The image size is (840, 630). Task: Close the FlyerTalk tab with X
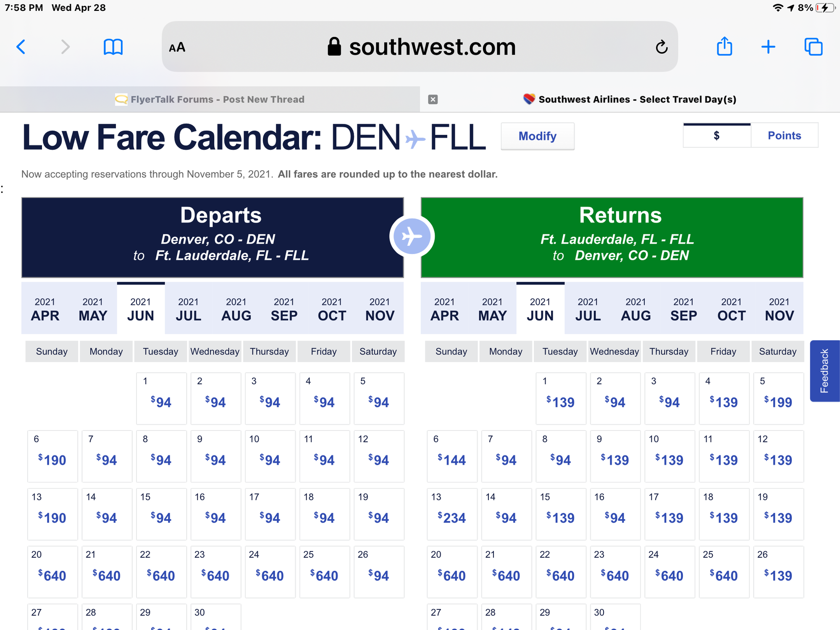pyautogui.click(x=433, y=100)
